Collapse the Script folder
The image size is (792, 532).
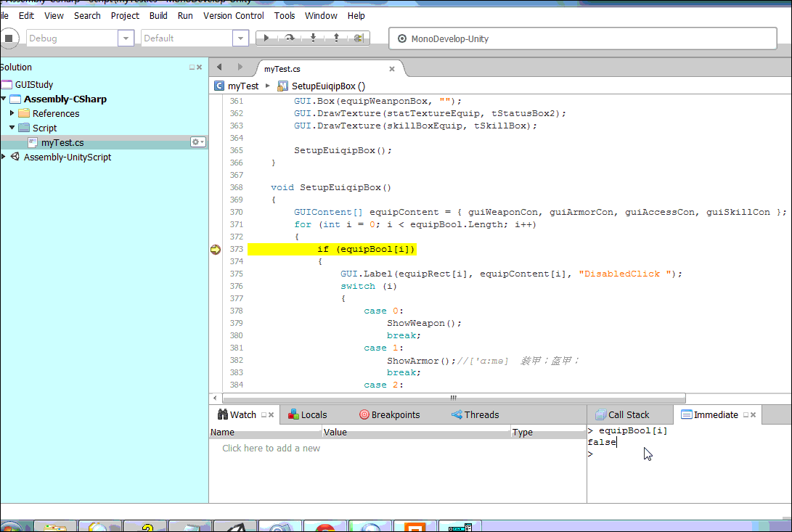[12, 127]
